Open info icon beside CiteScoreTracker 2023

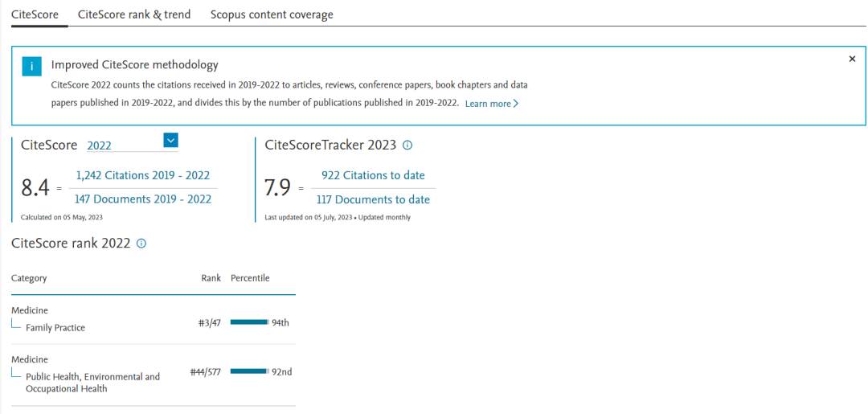(x=407, y=146)
